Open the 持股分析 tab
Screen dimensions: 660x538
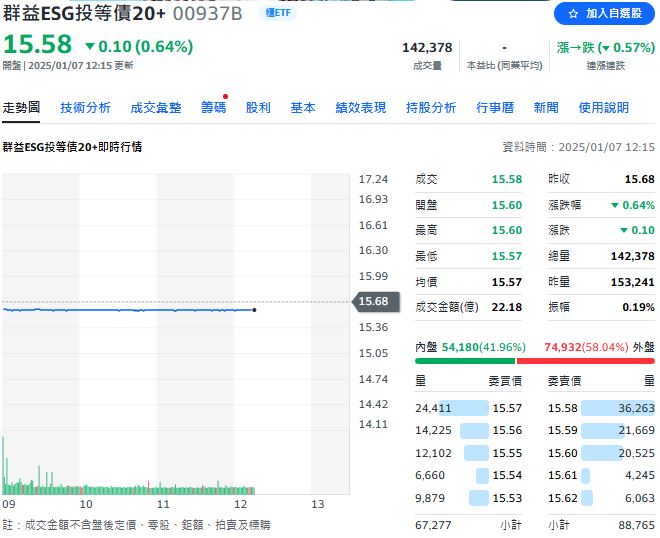point(431,108)
